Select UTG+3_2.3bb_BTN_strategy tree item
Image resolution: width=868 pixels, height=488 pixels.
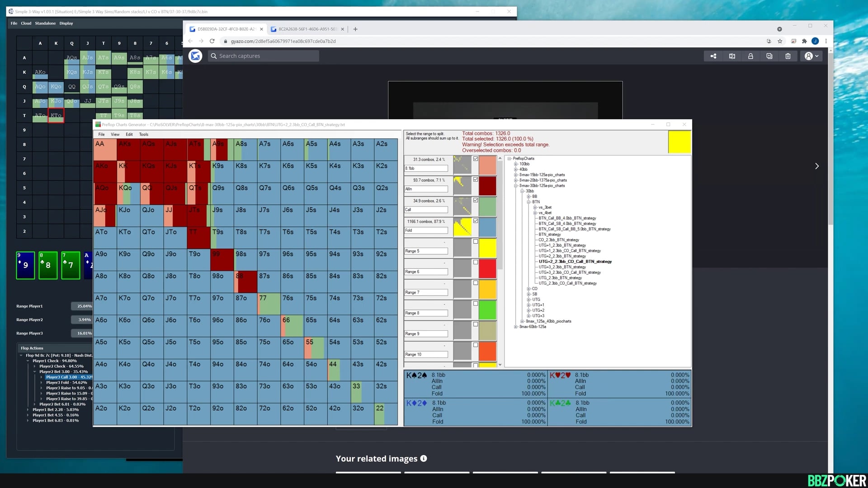562,267
